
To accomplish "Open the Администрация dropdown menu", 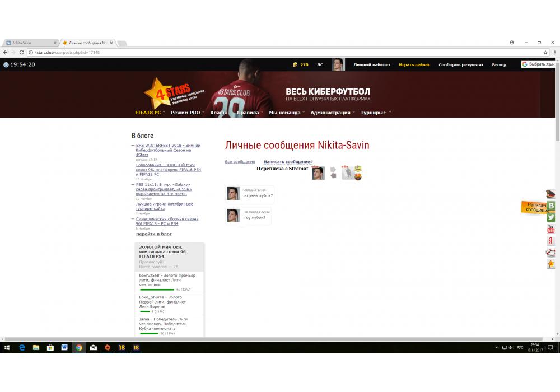I will (330, 113).
